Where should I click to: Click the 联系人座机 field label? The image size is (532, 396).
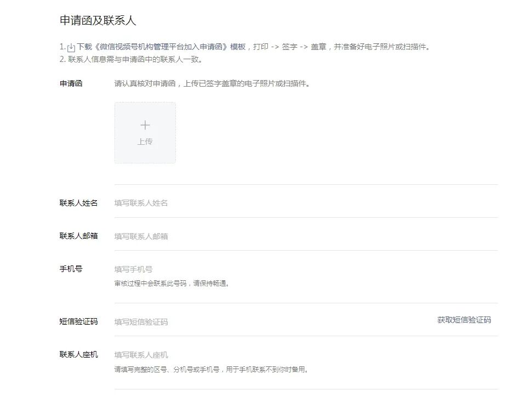tap(77, 355)
